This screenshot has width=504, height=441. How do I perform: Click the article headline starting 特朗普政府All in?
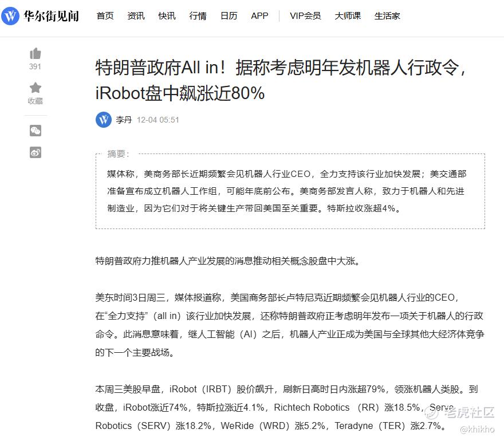[280, 80]
